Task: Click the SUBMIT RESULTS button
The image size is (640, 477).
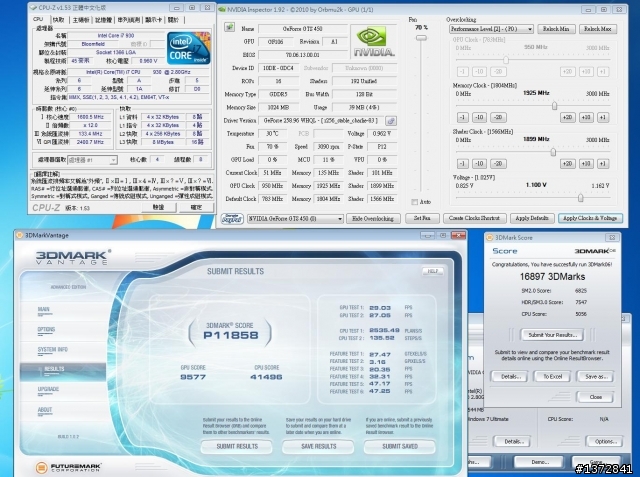Action: (x=237, y=446)
